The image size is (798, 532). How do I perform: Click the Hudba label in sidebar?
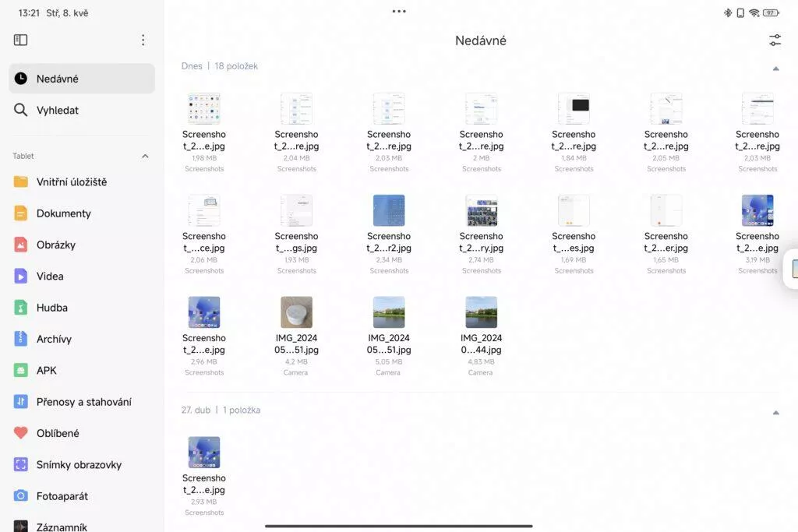52,308
